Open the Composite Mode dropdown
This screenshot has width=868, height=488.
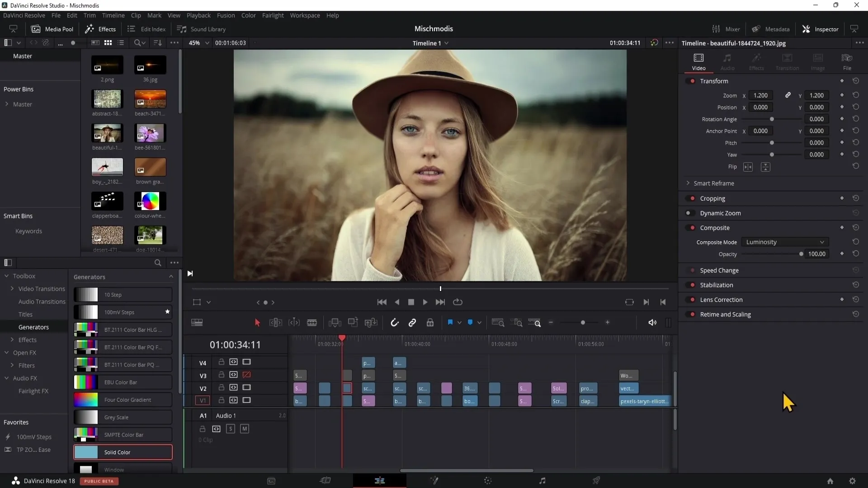coord(784,242)
